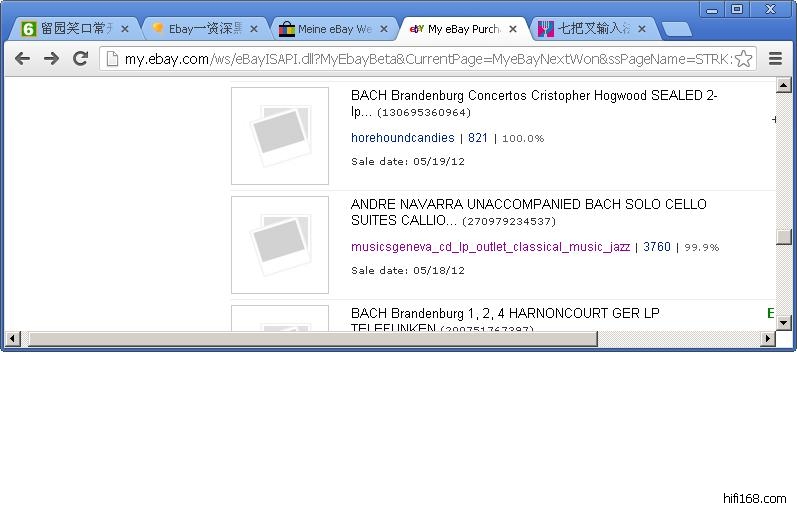Image resolution: width=797 pixels, height=512 pixels.
Task: Open the new tab button
Action: (676, 29)
